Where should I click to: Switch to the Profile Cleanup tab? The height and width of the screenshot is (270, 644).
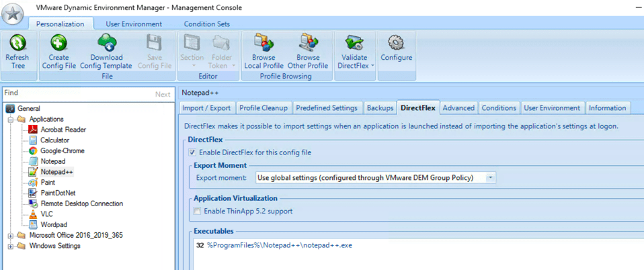pyautogui.click(x=264, y=108)
